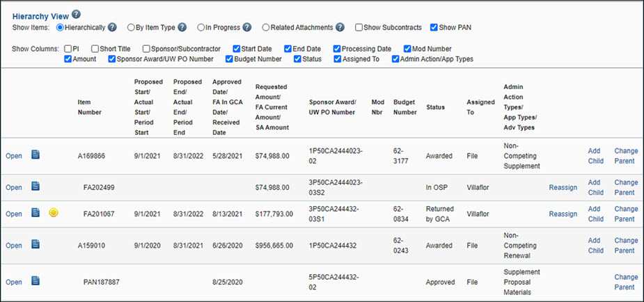This screenshot has width=644, height=302.
Task: Open item A169866 using its Open link
Action: click(x=14, y=157)
